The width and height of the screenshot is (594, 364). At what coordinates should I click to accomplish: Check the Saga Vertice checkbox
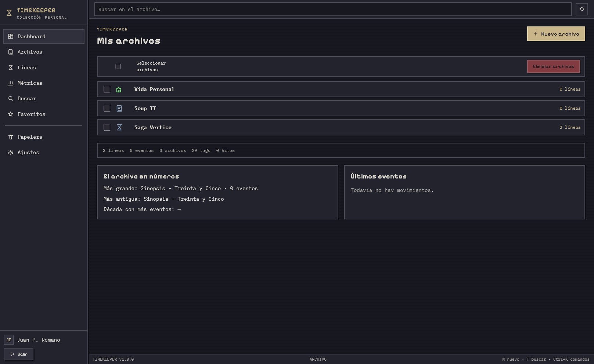click(x=107, y=127)
